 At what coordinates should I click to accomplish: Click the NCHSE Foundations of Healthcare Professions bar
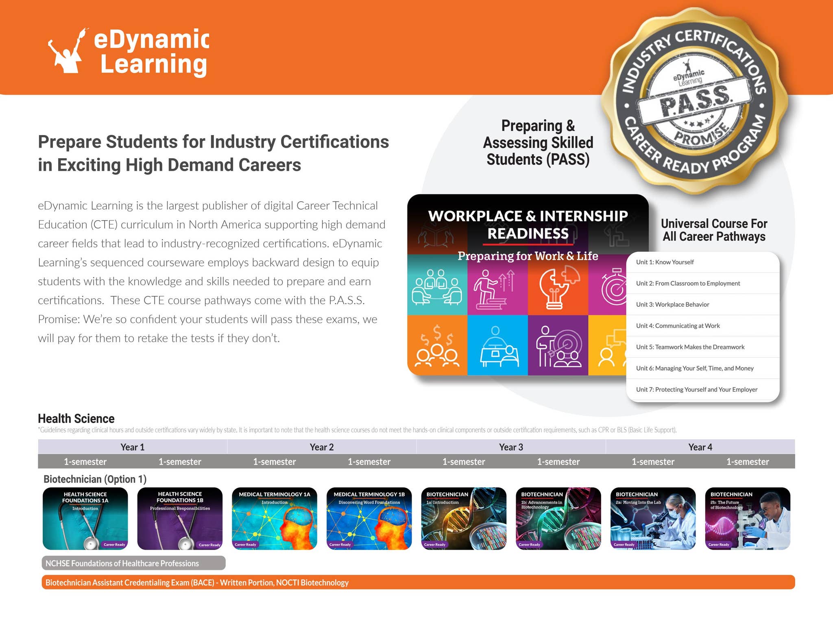133,563
